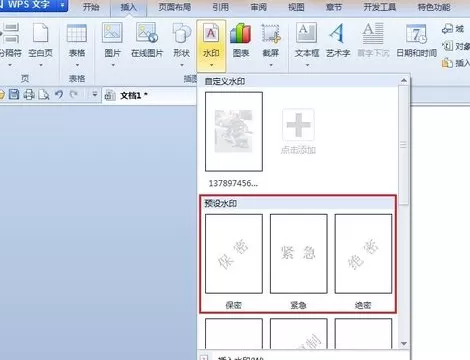This screenshot has height=360, width=470.
Task: Click the undo arrow icon
Action: [x=59, y=95]
